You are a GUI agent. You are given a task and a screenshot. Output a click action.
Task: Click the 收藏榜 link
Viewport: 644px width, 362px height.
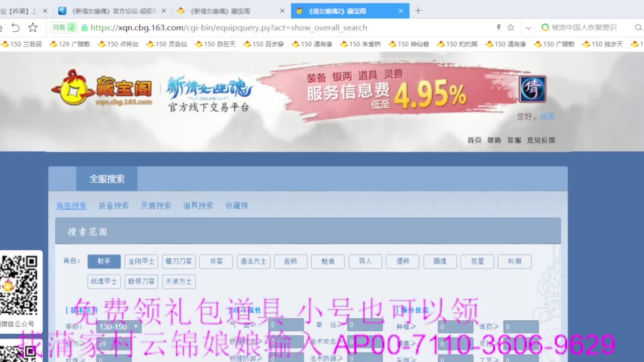236,206
